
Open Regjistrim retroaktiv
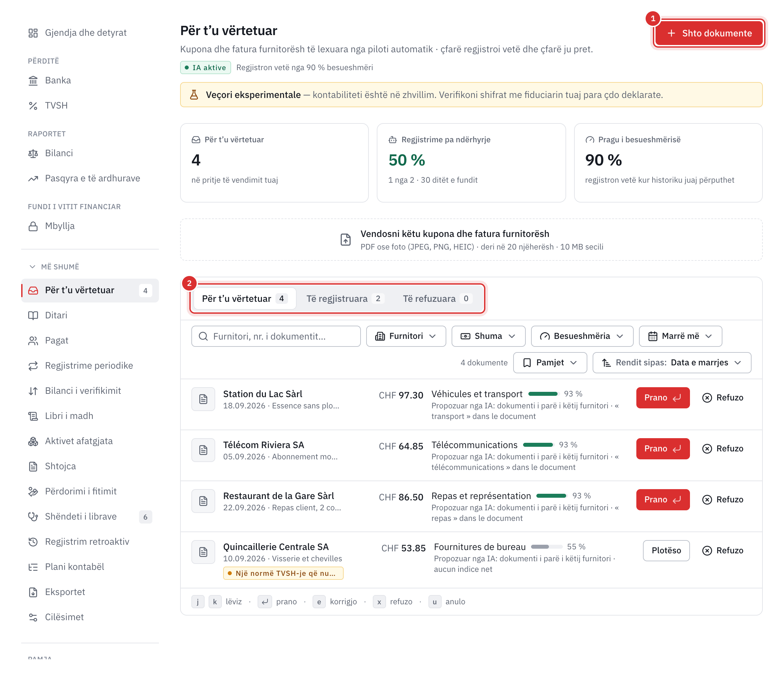coord(89,542)
